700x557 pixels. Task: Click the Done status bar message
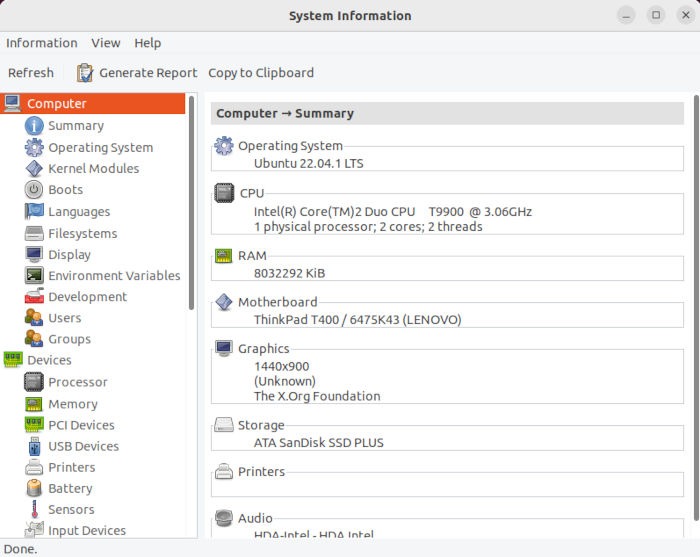tap(21, 549)
